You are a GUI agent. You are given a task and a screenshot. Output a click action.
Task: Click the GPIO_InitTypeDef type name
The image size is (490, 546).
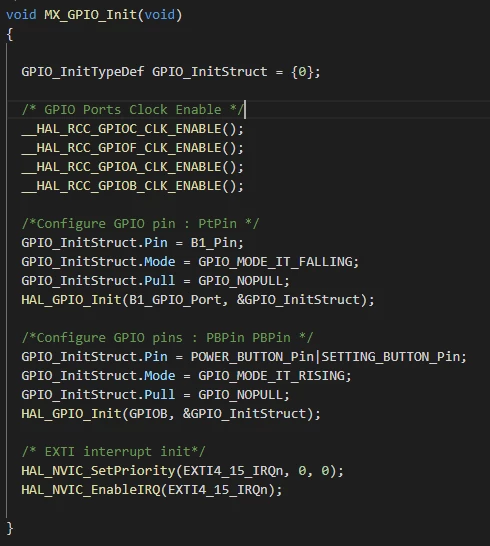(x=83, y=72)
